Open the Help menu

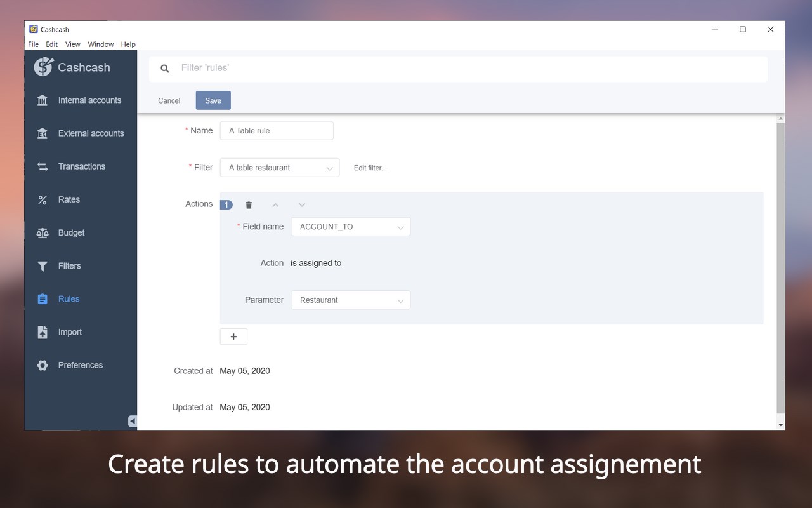coord(128,44)
